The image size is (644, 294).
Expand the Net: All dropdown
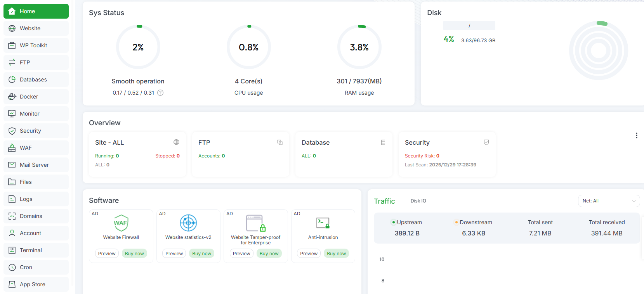click(x=609, y=201)
